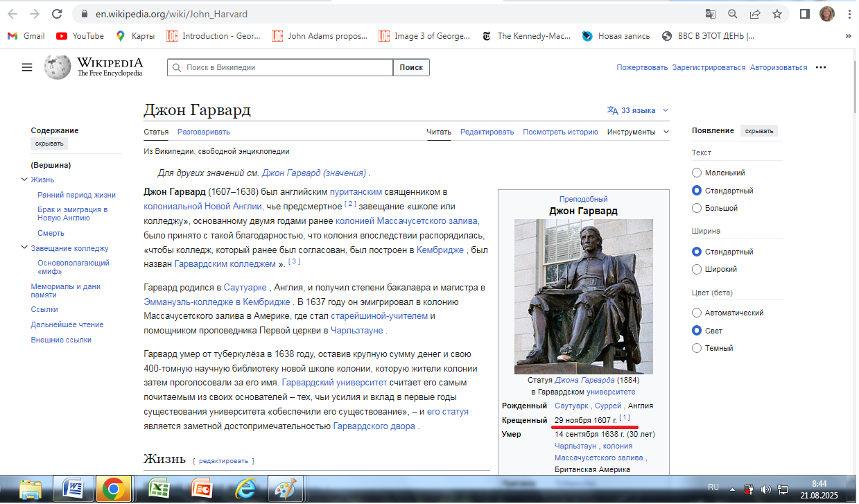Screen dimensions: 859x504
Task: Switch to the Читать tab
Action: pyautogui.click(x=439, y=132)
